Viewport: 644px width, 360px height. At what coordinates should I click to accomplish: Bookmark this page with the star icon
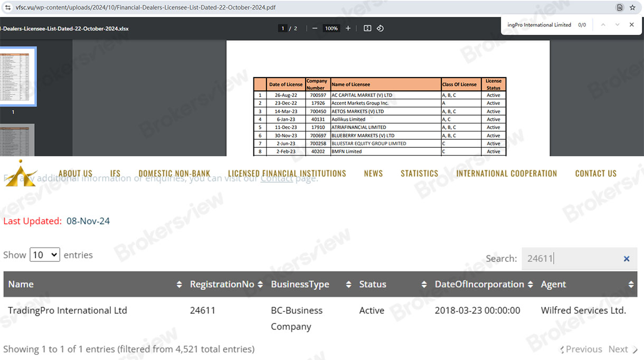pos(632,7)
